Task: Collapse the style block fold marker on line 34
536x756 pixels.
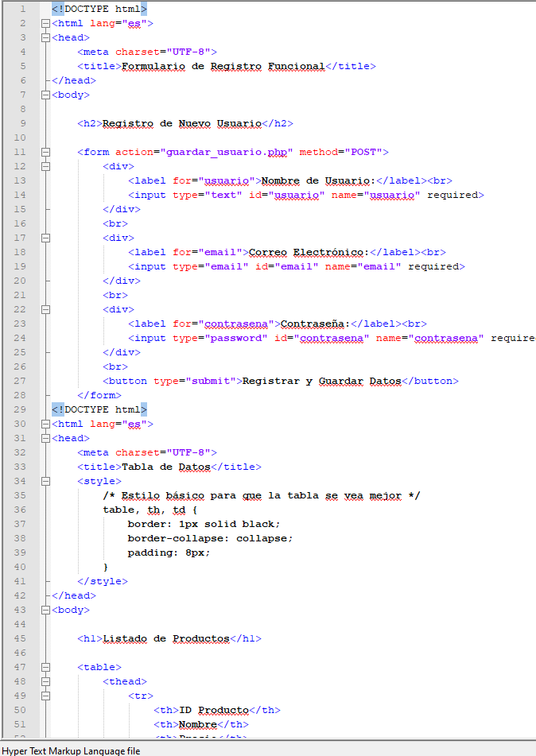Action: (x=45, y=481)
